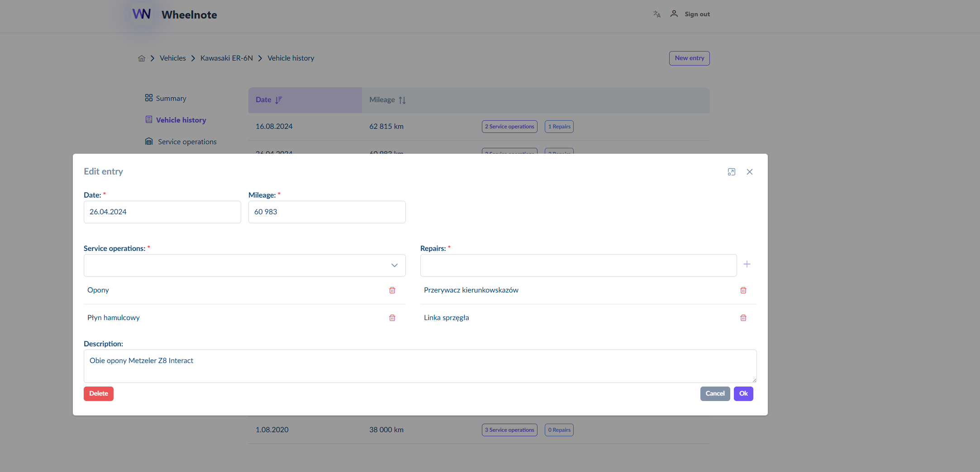Click 1 Repairs badge for 16.08.2024
Image resolution: width=980 pixels, height=472 pixels.
pyautogui.click(x=559, y=127)
